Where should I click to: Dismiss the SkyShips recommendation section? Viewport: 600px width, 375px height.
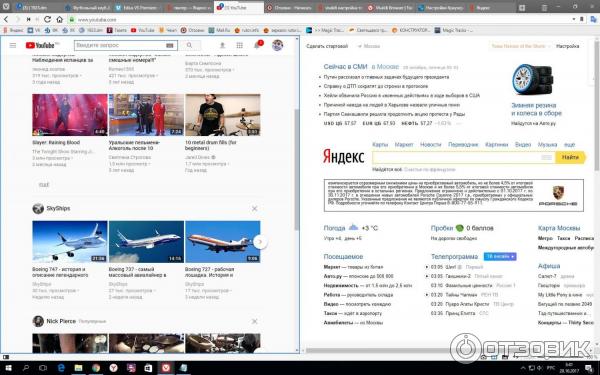[254, 209]
